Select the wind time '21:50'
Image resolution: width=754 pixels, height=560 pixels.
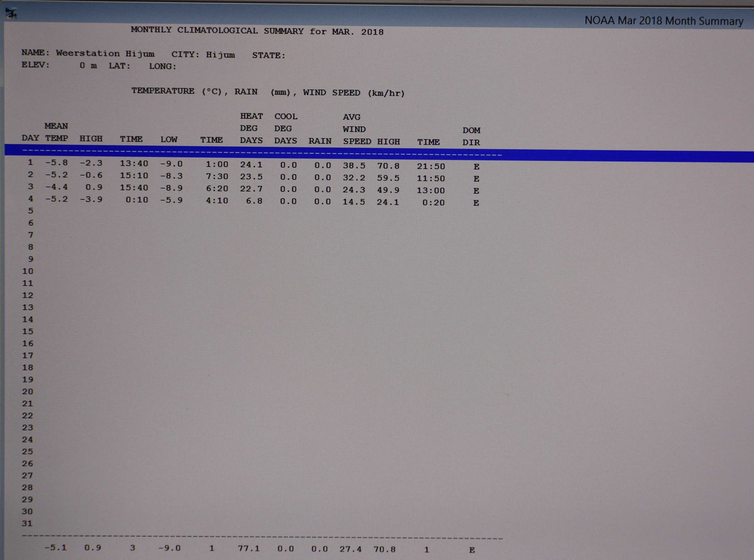[x=431, y=166]
